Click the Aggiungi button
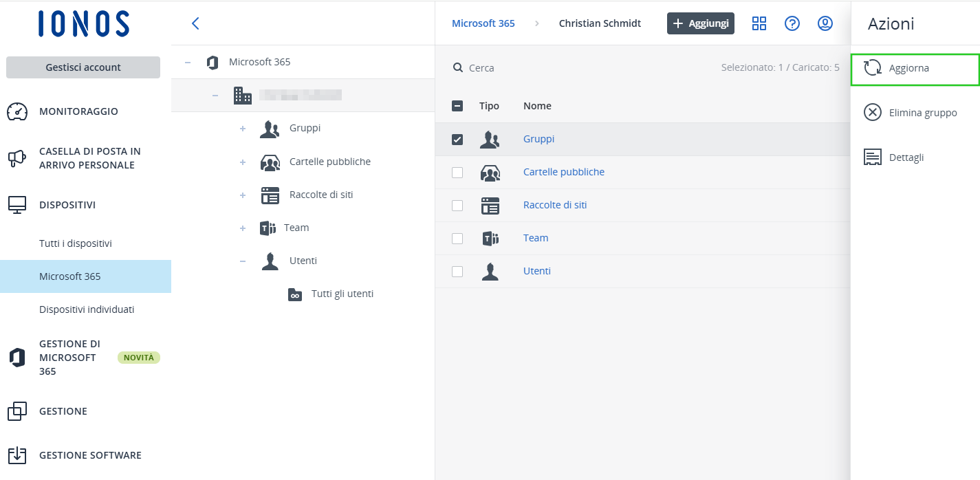The width and height of the screenshot is (980, 480). 700,23
